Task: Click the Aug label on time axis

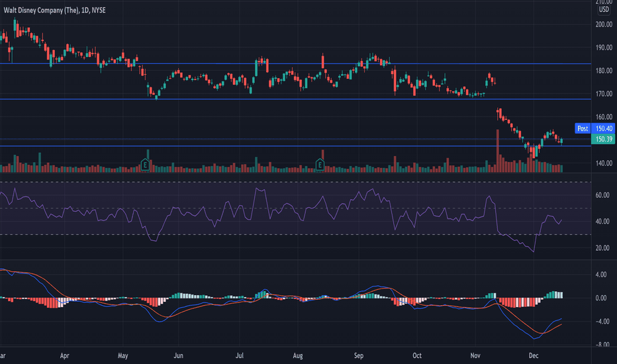Action: pos(298,356)
